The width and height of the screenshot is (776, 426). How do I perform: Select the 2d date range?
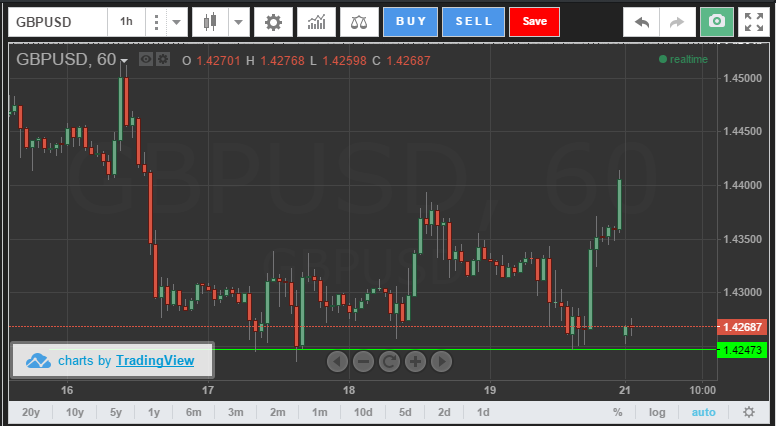[444, 412]
